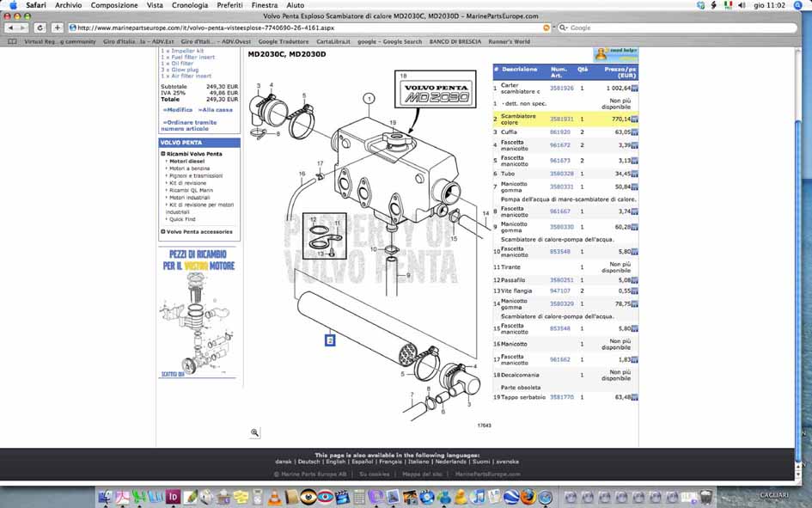
Task: Open the Google Traduttore bookmark
Action: (x=284, y=41)
